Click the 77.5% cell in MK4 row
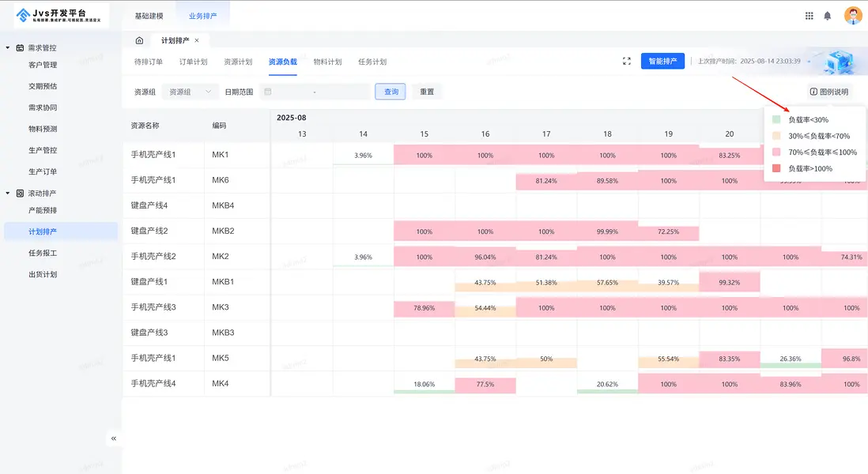Image resolution: width=868 pixels, height=474 pixels. (485, 385)
